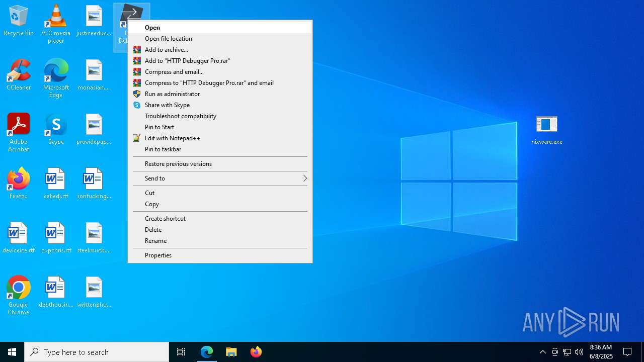Open network status in system tray
The image size is (644, 362).
567,352
